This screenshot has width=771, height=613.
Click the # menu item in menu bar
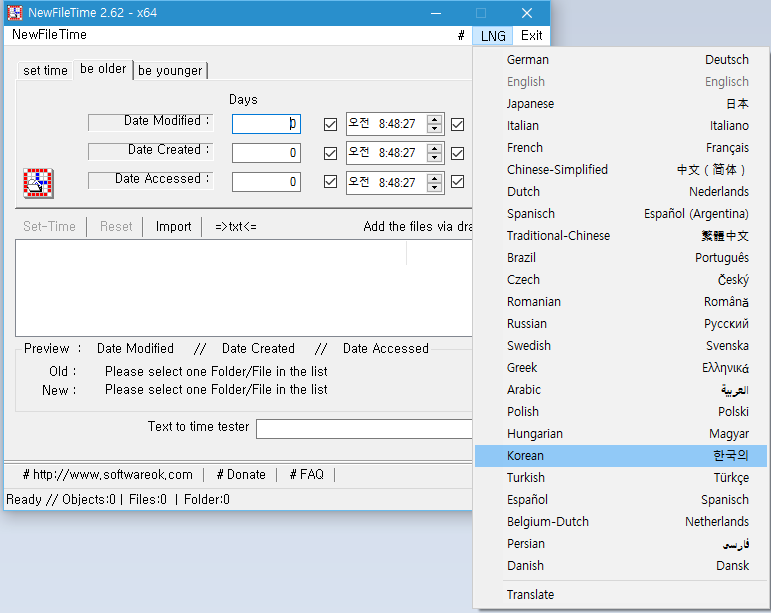point(461,35)
